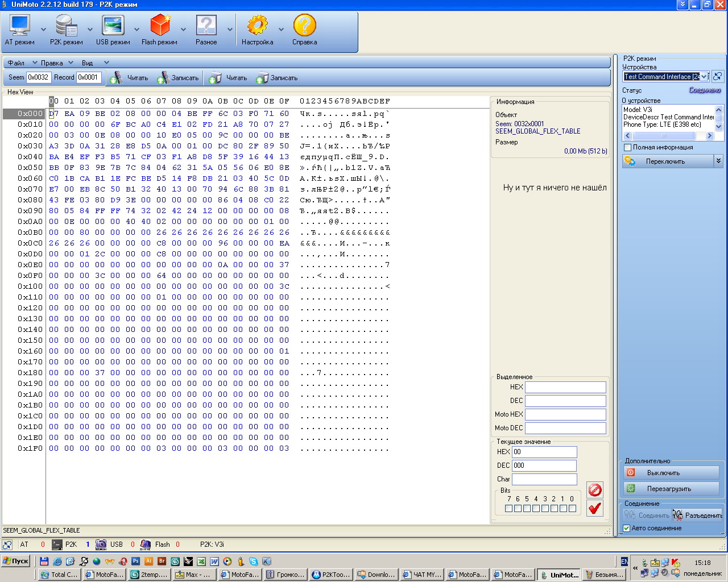Open the Разное dropdown arrow
This screenshot has width=728, height=582.
coord(230,29)
